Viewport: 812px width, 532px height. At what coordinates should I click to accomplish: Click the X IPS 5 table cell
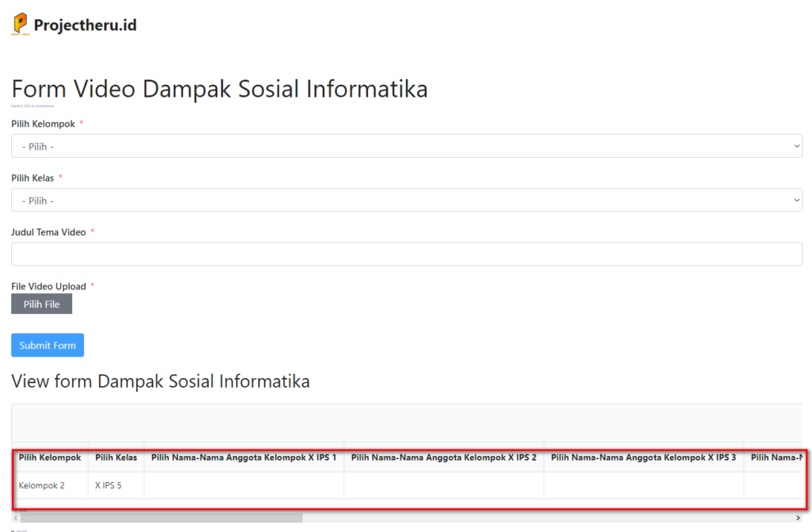(x=109, y=485)
